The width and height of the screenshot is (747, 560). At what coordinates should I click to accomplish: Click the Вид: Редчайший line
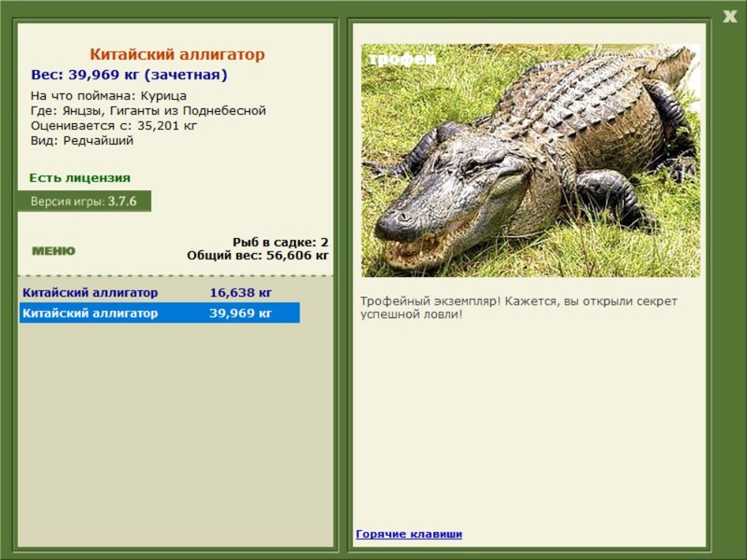82,141
